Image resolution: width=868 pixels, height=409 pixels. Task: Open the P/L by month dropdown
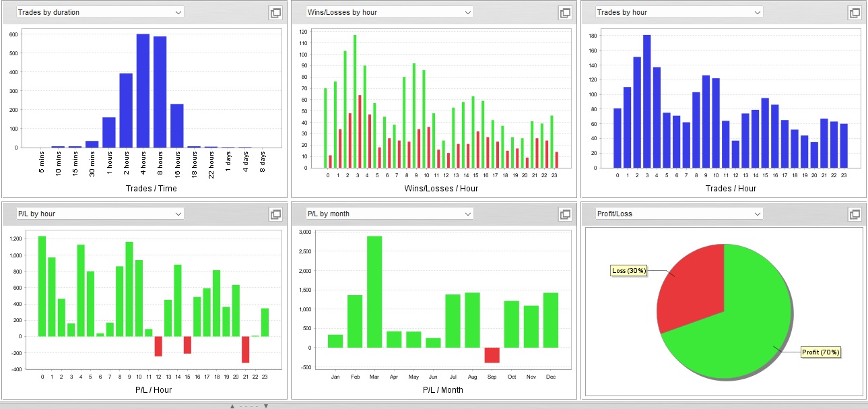(x=389, y=214)
